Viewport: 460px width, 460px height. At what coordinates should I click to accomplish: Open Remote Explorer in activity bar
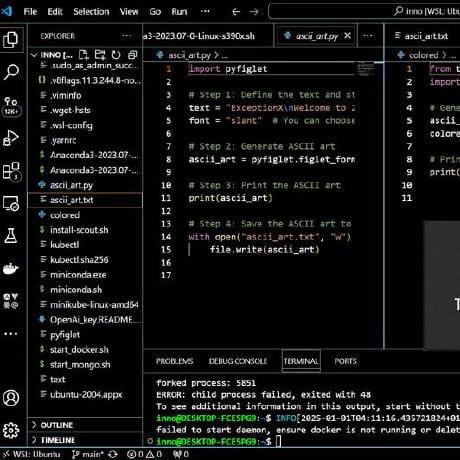pos(11,203)
